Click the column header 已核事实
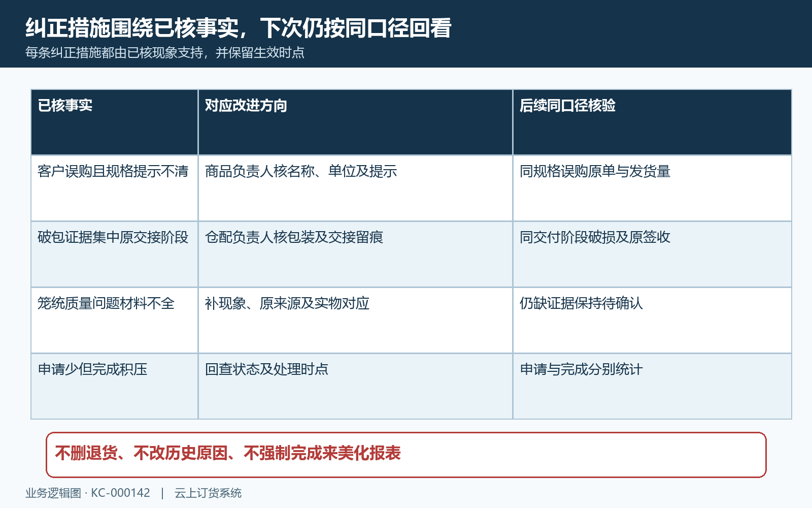Viewport: 812px width, 508px height. (x=114, y=122)
